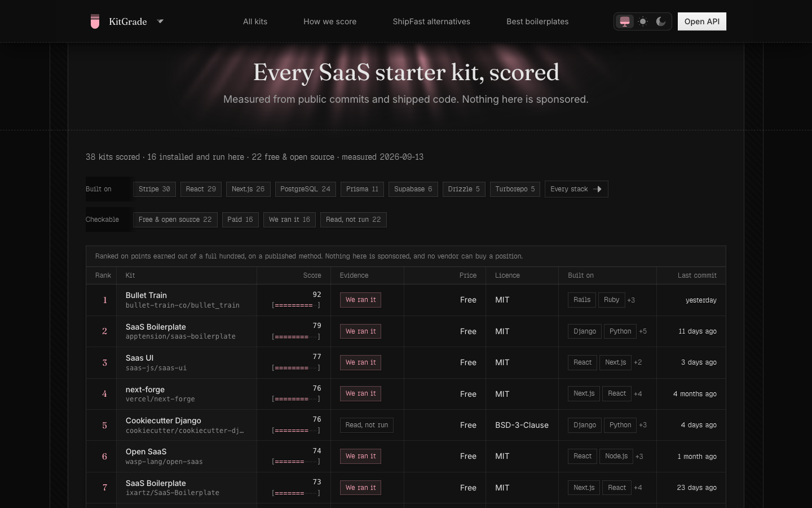The width and height of the screenshot is (812, 508).
Task: Navigate to Best boilerplates
Action: point(537,21)
